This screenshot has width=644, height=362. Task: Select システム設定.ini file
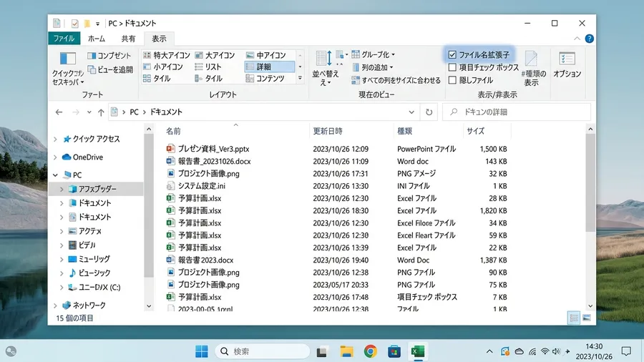[201, 186]
